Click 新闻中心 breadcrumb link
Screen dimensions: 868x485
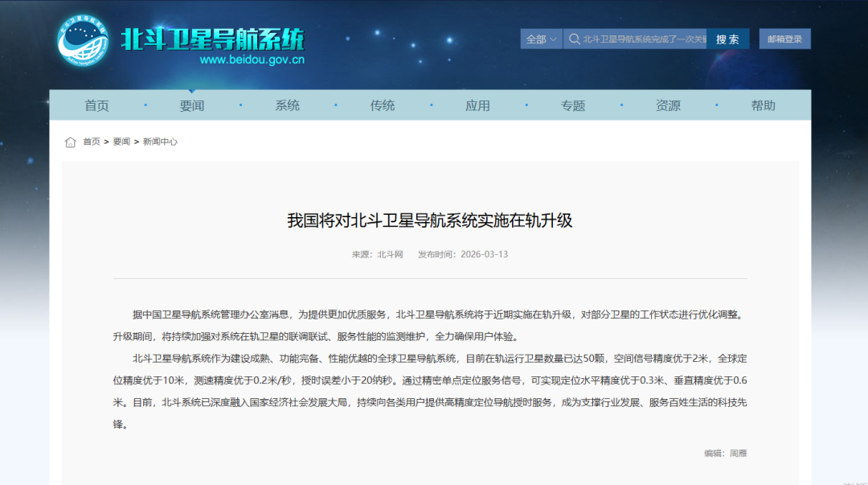[160, 142]
